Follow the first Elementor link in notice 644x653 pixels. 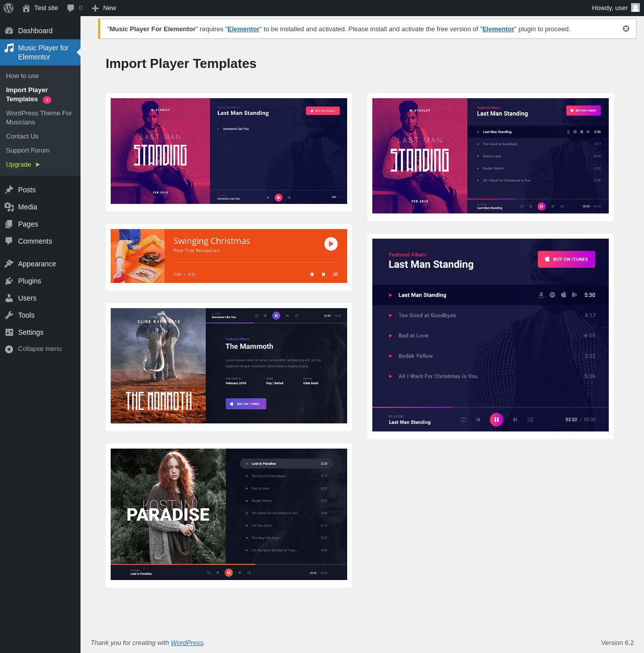tap(244, 29)
